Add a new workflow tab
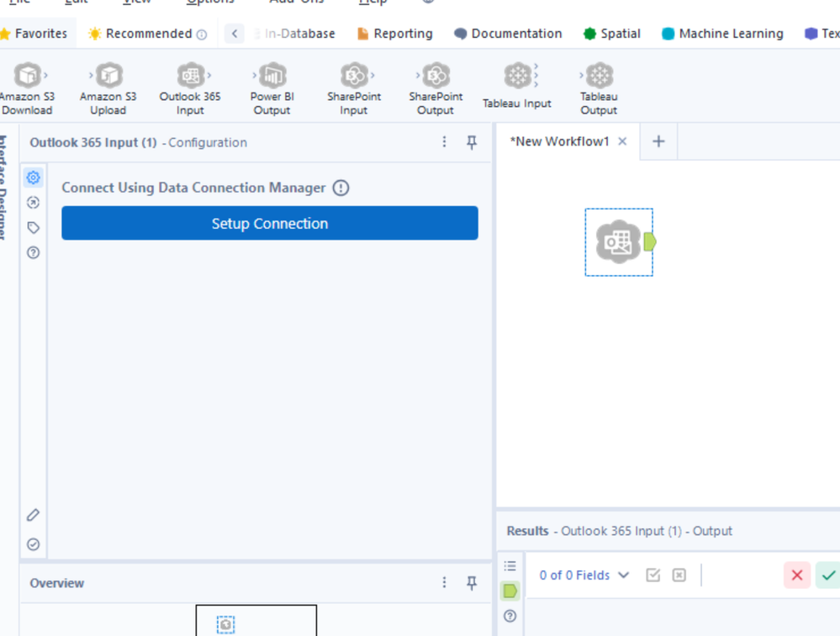This screenshot has height=636, width=840. coord(658,141)
